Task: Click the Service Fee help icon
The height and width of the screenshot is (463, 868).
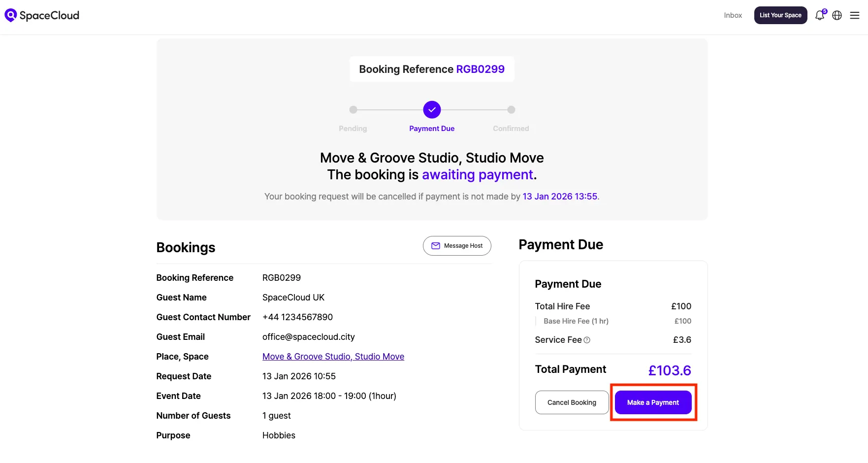Action: [x=587, y=340]
